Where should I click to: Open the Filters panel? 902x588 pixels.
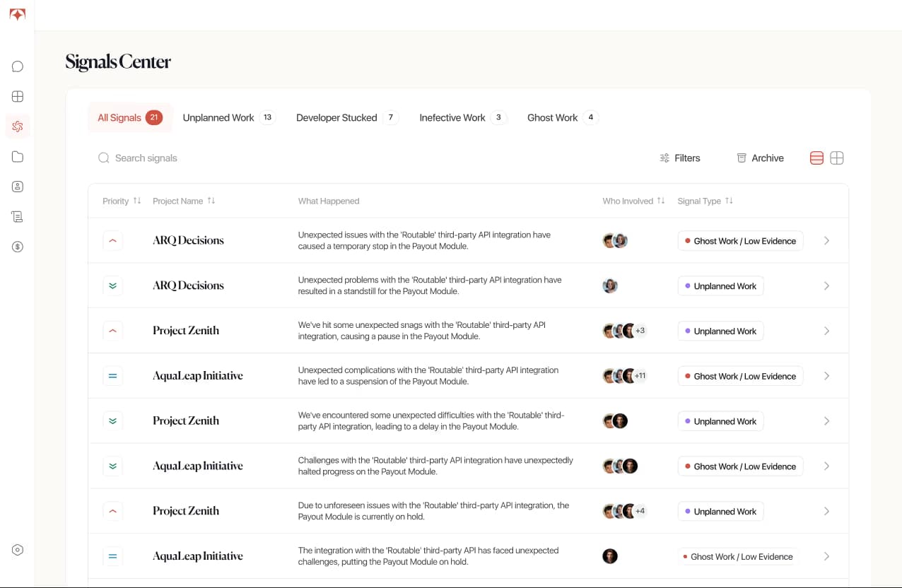click(679, 158)
